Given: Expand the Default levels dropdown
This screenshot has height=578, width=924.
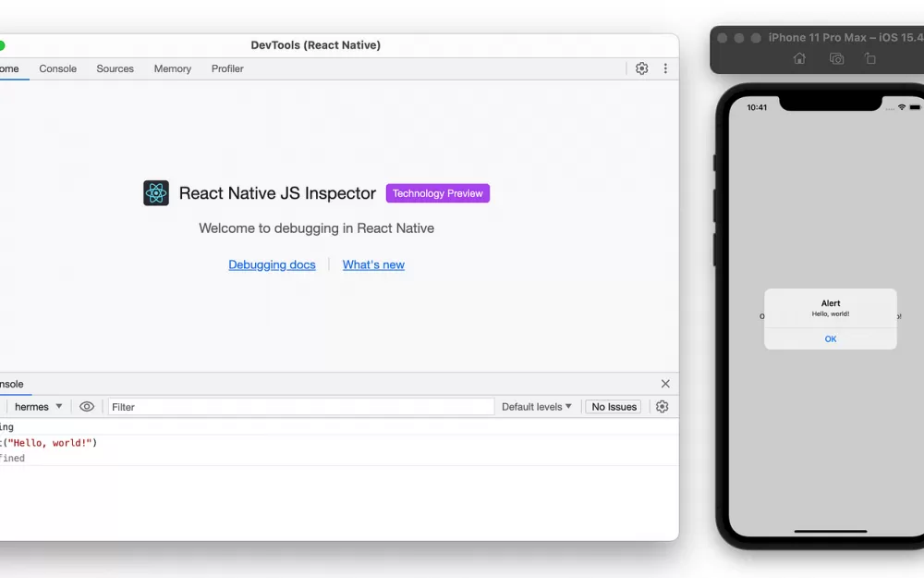Looking at the screenshot, I should coord(537,406).
